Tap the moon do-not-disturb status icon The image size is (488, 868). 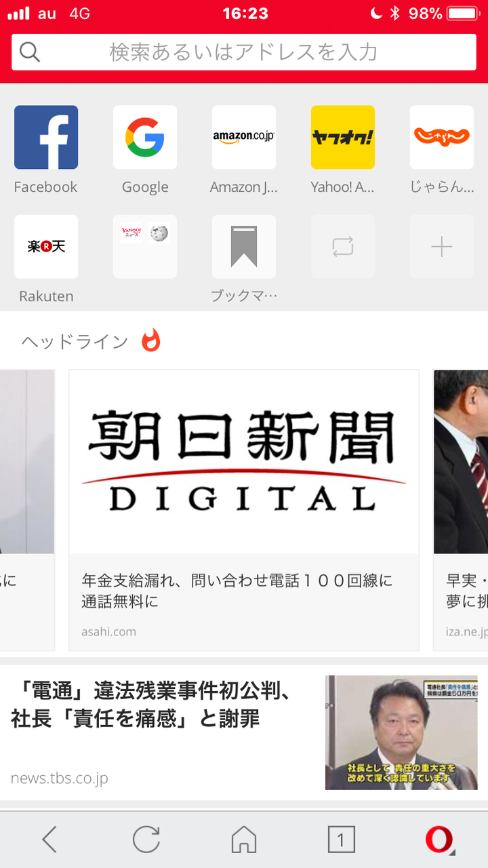(376, 13)
